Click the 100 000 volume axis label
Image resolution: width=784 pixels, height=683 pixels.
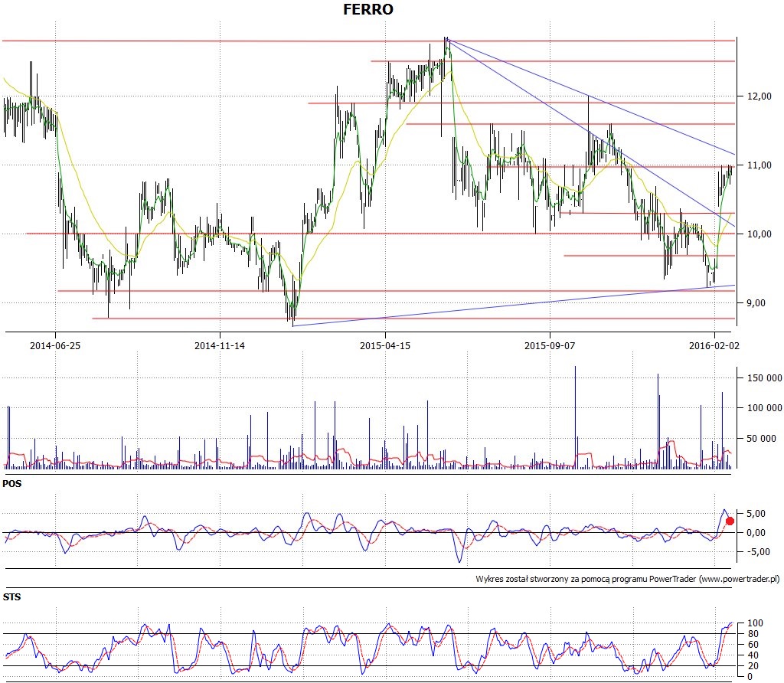point(765,408)
